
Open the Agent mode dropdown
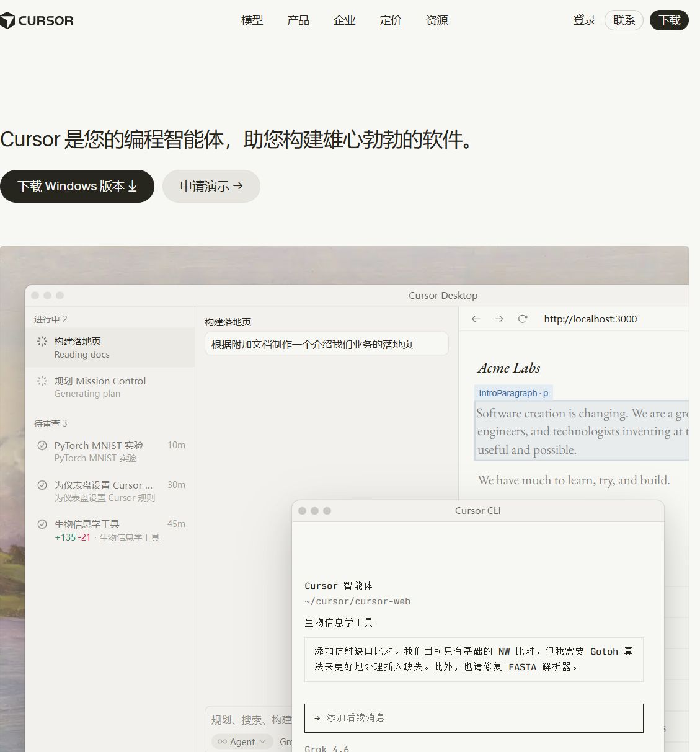point(242,741)
